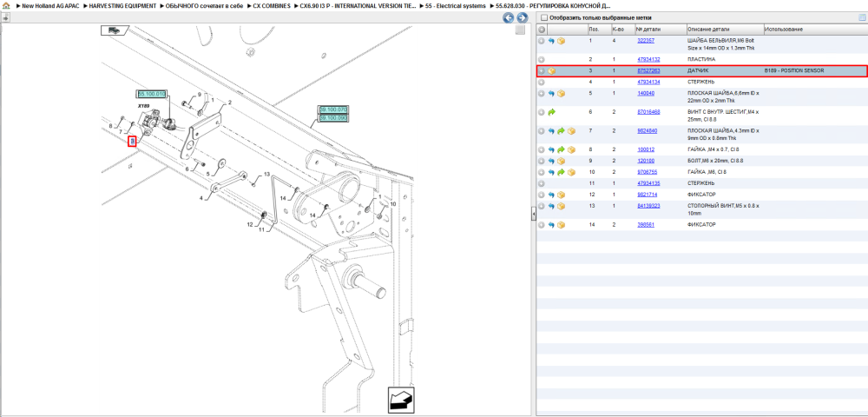Click the table settings icon at panel top right
The height and width of the screenshot is (417, 868).
(861, 17)
